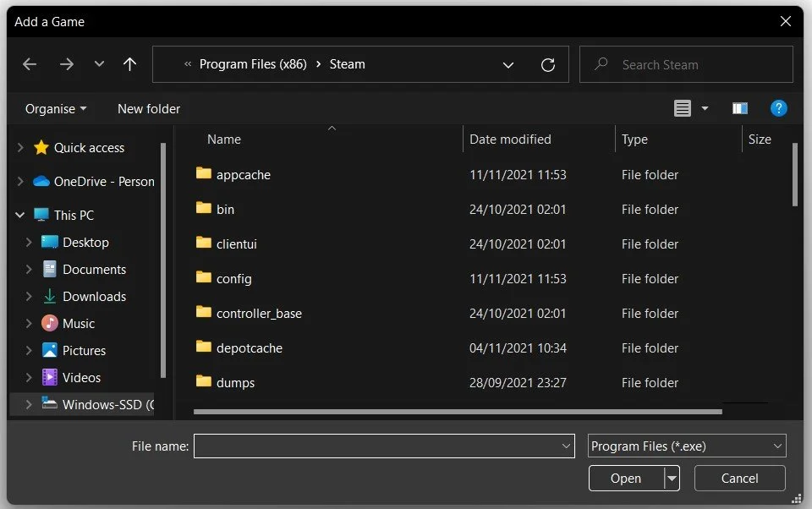
Task: Select the This PC monitor icon
Action: pyautogui.click(x=41, y=215)
